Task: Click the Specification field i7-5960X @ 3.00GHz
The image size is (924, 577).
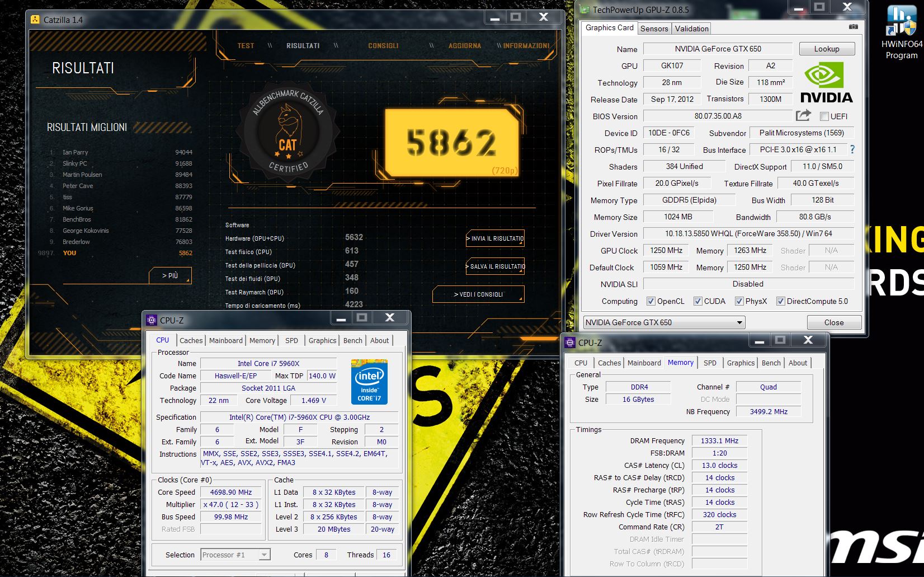Action: point(299,417)
